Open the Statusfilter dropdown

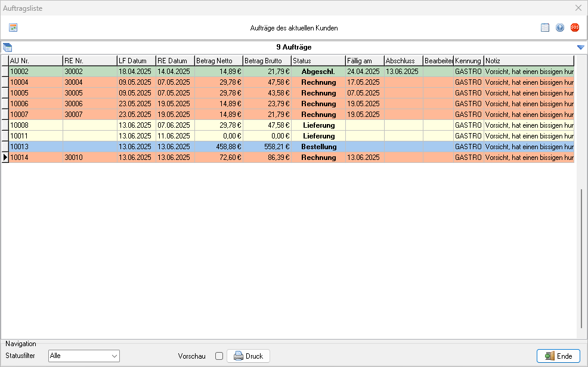click(84, 356)
